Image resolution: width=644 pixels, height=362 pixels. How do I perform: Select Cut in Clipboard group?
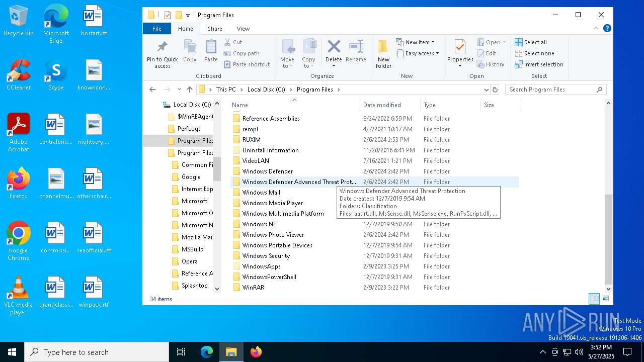tap(233, 42)
